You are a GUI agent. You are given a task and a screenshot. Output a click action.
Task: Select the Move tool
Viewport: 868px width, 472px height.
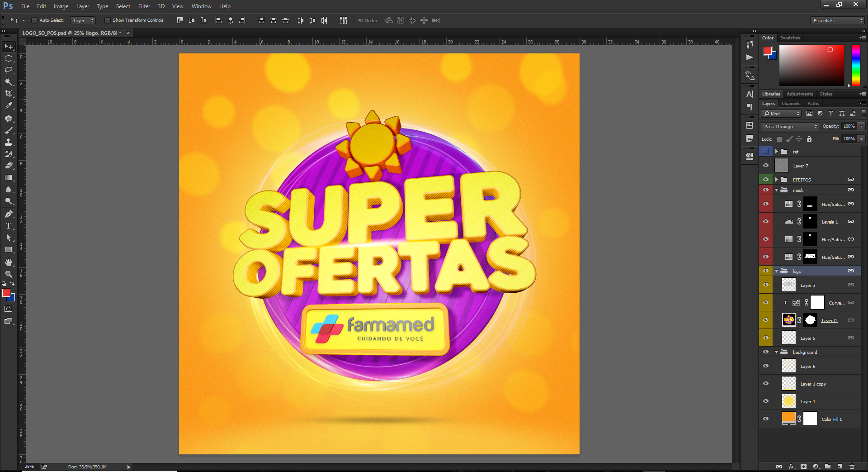9,47
